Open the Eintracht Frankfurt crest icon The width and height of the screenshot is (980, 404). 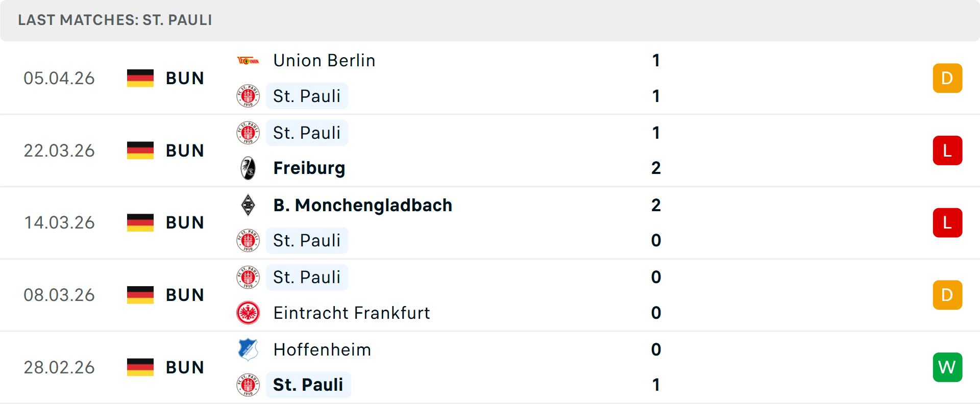248,313
